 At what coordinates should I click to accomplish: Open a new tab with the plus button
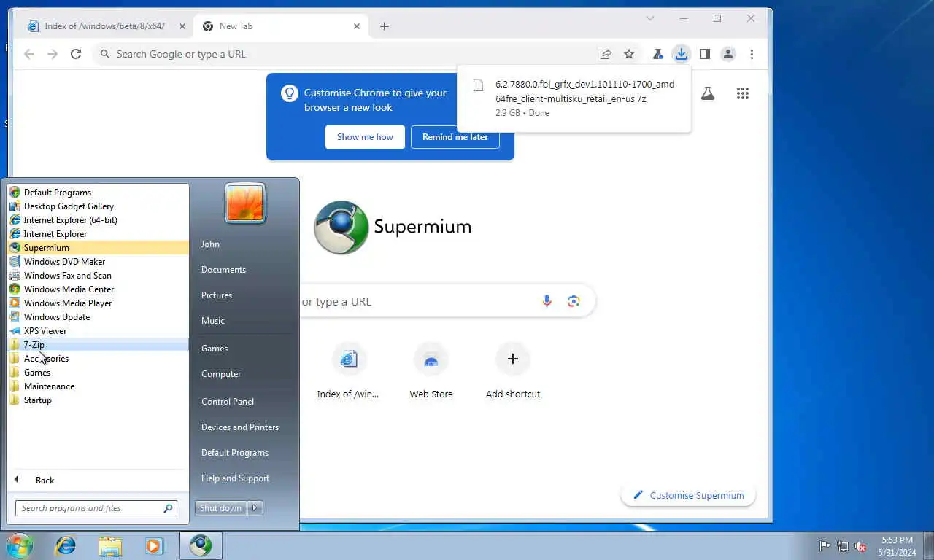coord(385,26)
